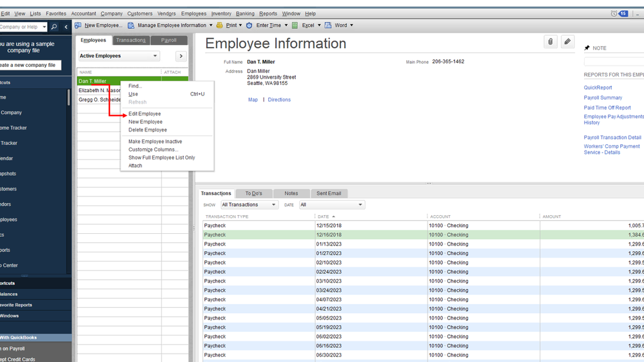Click the Enter Time clock icon

click(x=249, y=26)
